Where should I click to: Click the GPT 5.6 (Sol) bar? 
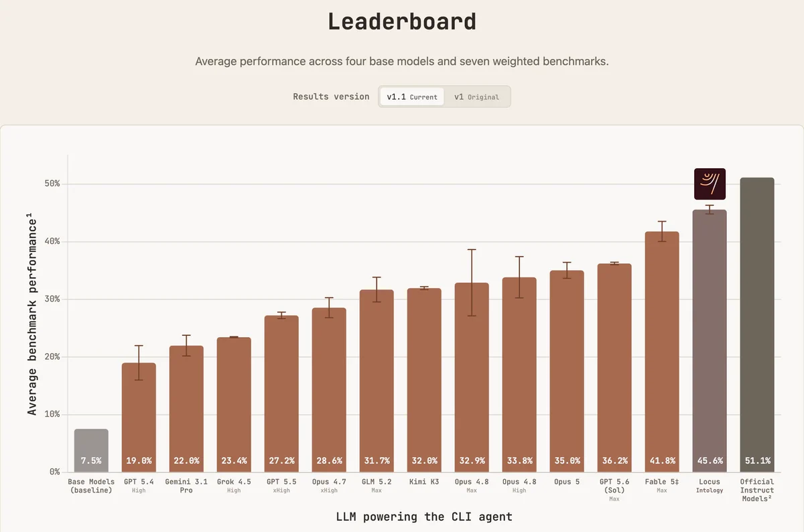coord(614,368)
